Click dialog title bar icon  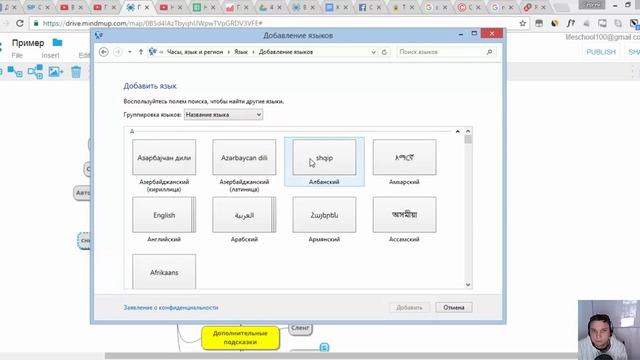point(99,36)
